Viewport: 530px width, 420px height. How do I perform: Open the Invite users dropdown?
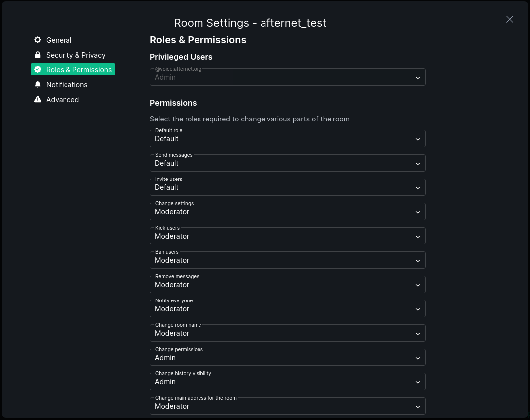pyautogui.click(x=287, y=188)
